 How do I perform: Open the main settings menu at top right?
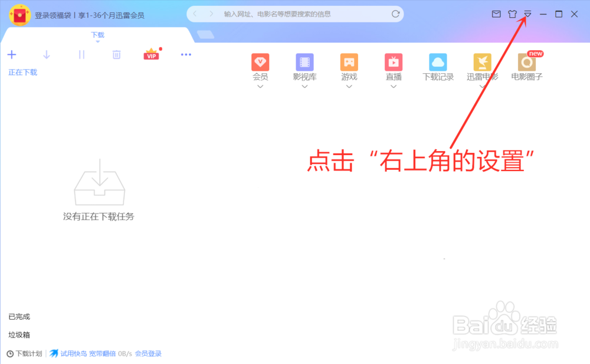(527, 14)
